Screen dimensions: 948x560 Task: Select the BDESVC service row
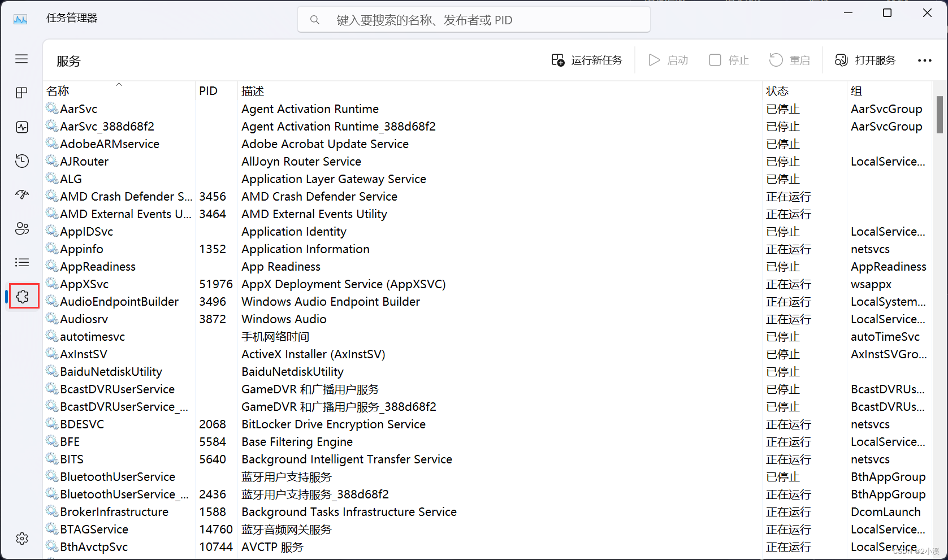488,424
